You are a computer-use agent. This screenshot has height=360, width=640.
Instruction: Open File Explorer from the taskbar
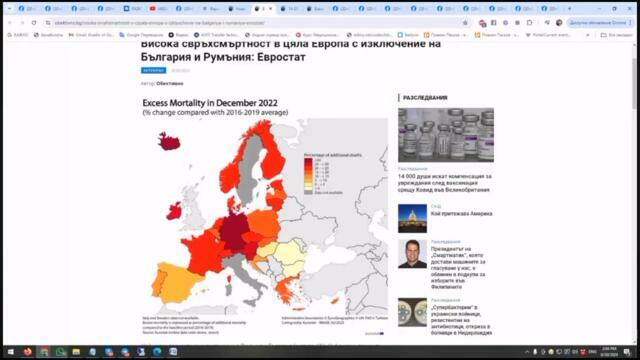(76, 351)
